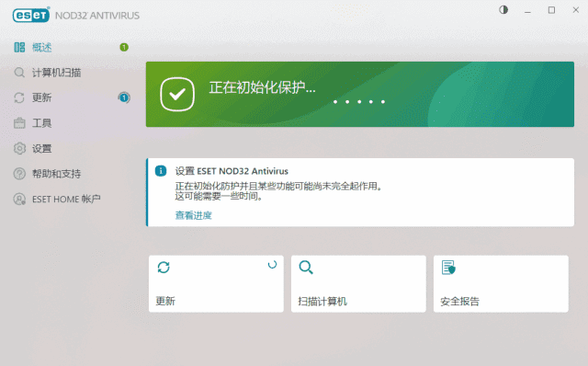588x366 pixels.
Task: Click the 正在初始化保护 status text
Action: tap(262, 88)
